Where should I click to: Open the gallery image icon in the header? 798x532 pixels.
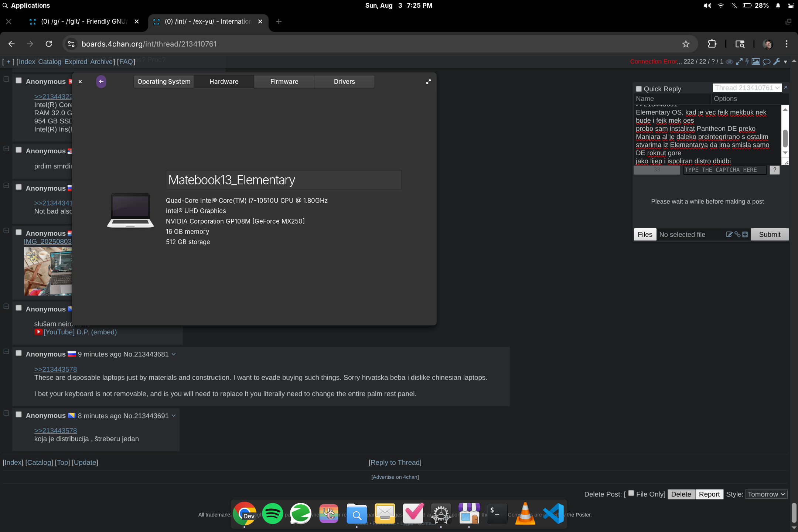756,62
